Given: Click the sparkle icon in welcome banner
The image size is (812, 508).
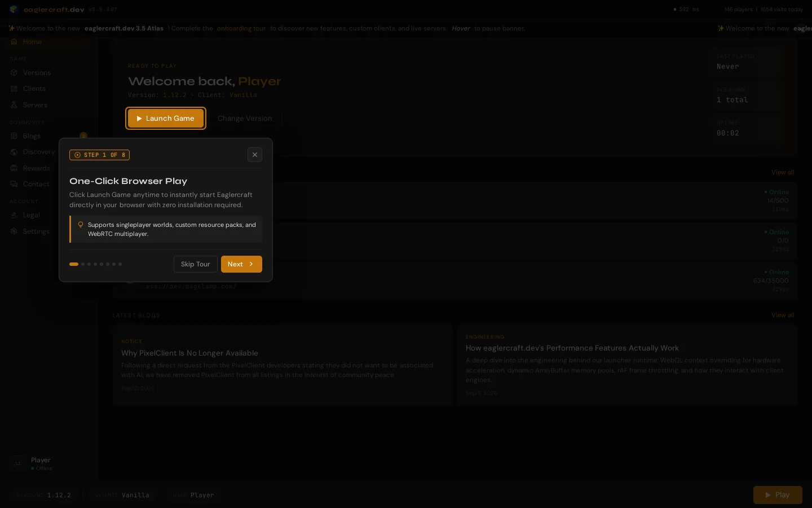Looking at the screenshot, I should click(x=11, y=28).
